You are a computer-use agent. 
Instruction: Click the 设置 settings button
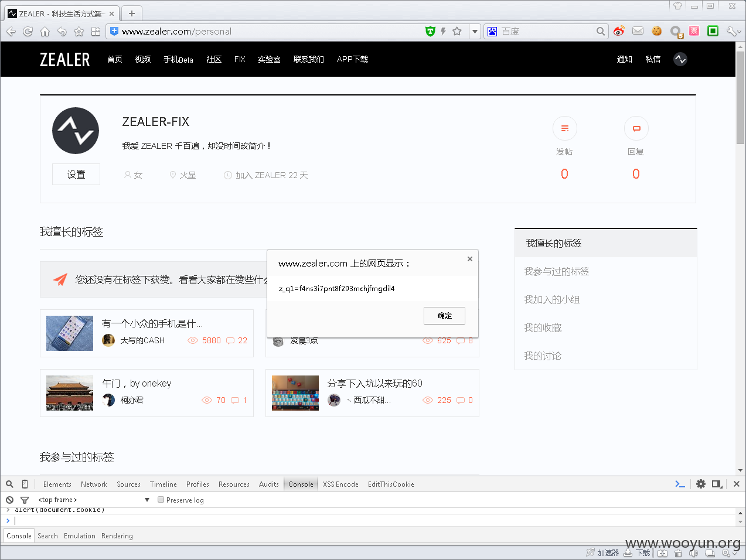point(76,175)
